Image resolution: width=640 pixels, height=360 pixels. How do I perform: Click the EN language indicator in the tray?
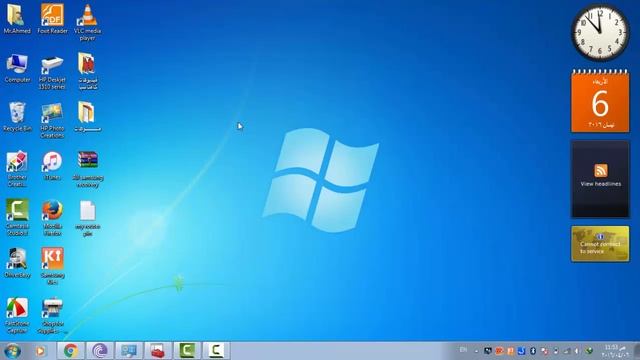click(x=463, y=350)
